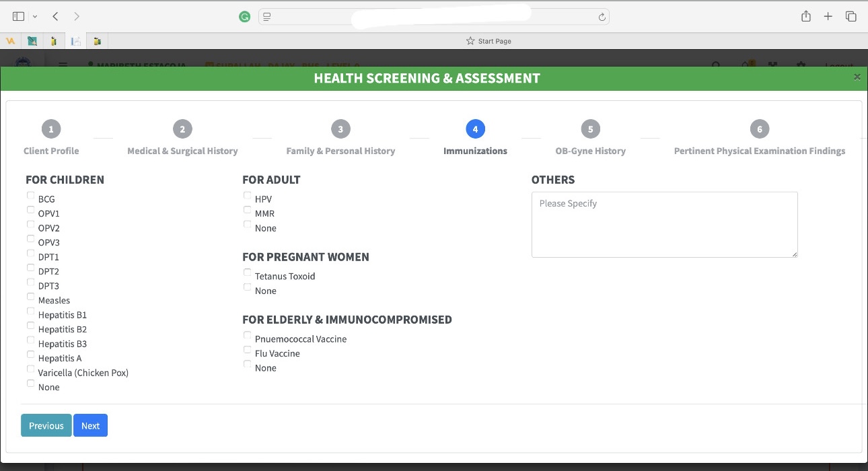Open a new tab with the plus icon
Viewport: 868px width, 471px height.
(x=828, y=16)
